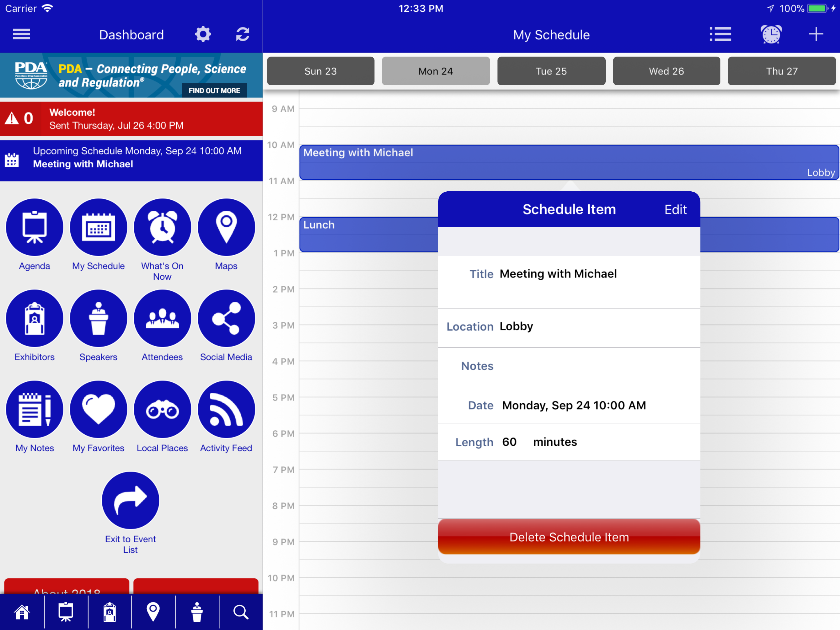This screenshot has height=630, width=840.
Task: Tap the exhibitor badge icon in bottom bar
Action: (x=110, y=612)
